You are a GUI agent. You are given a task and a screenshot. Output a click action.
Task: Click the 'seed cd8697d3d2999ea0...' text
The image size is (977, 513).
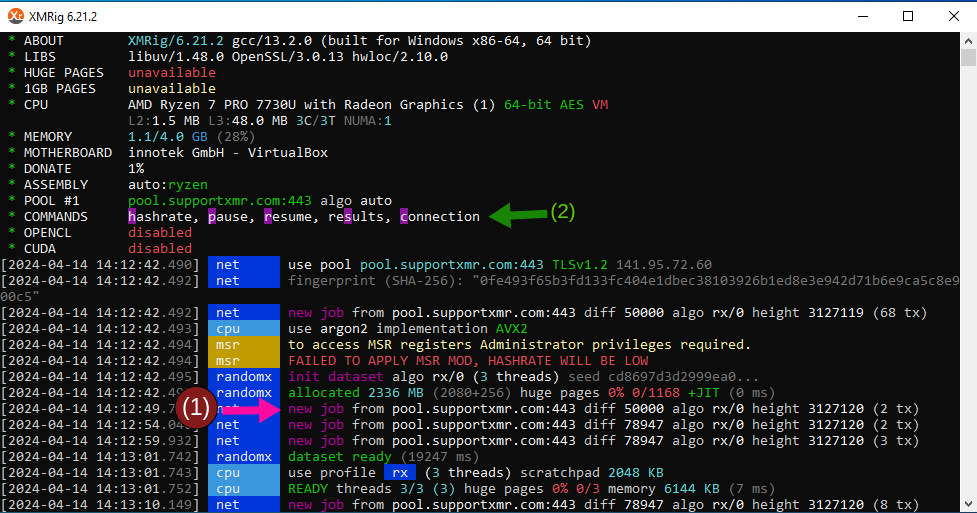pyautogui.click(x=664, y=377)
